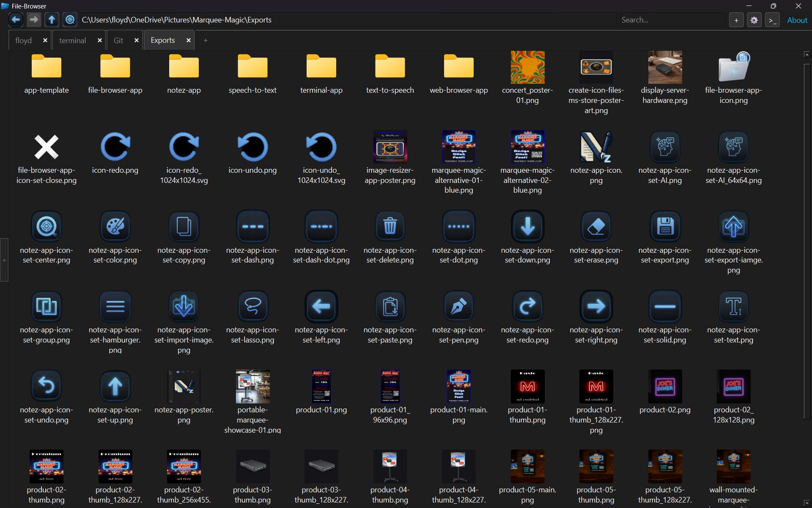Select icon-redo.png file
This screenshot has width=812, height=508.
coord(115,153)
